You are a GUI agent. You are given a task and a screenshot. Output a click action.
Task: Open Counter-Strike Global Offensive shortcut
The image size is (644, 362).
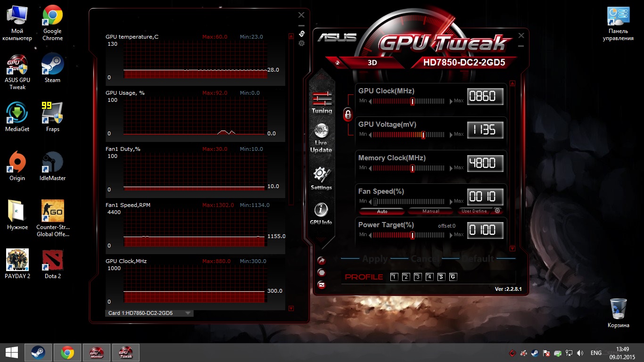pos(52,218)
